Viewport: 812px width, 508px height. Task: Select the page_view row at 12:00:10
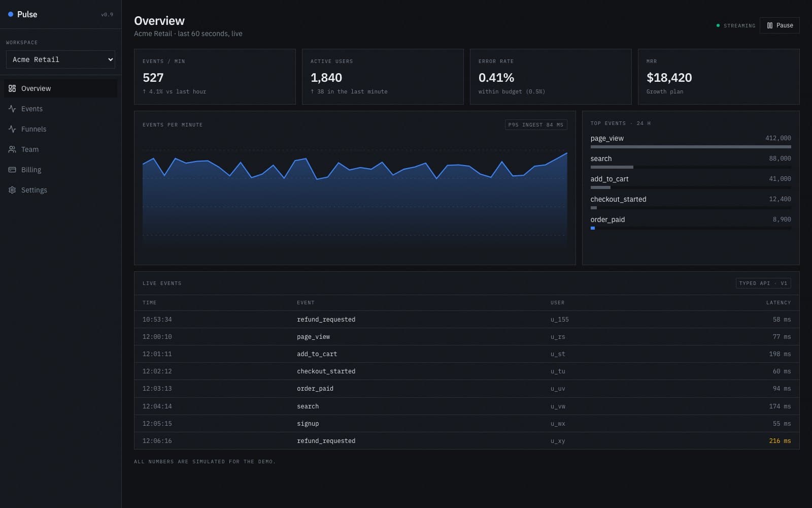[x=466, y=337]
